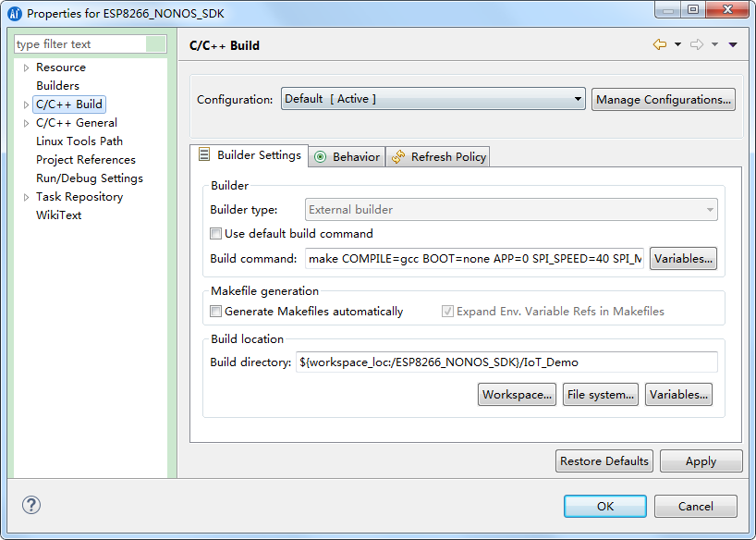Image resolution: width=756 pixels, height=540 pixels.
Task: Select Builders in the tree
Action: click(57, 86)
